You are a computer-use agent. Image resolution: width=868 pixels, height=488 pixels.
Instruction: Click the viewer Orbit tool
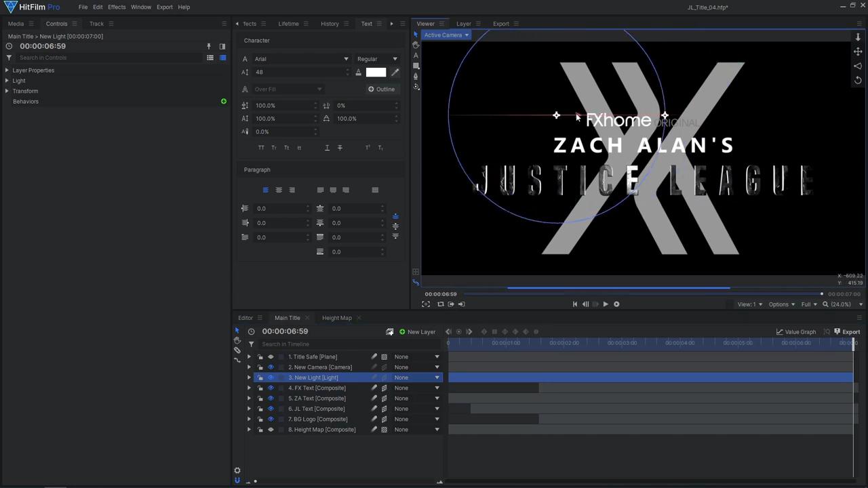pos(416,87)
